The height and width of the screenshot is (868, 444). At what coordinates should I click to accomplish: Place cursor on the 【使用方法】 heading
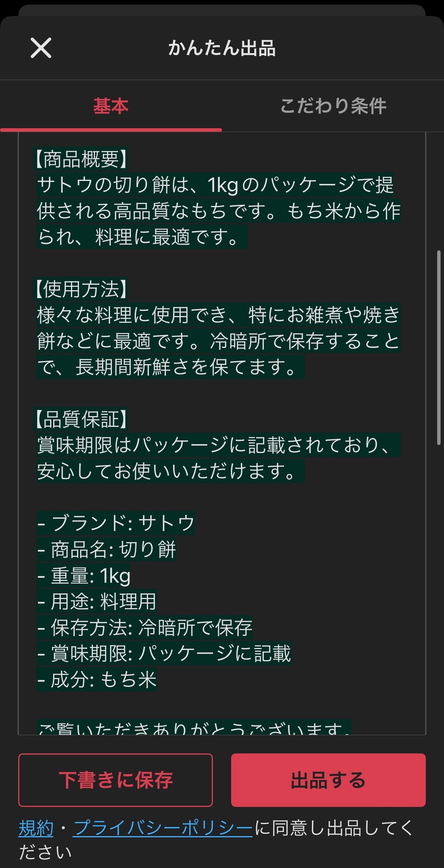pyautogui.click(x=81, y=289)
